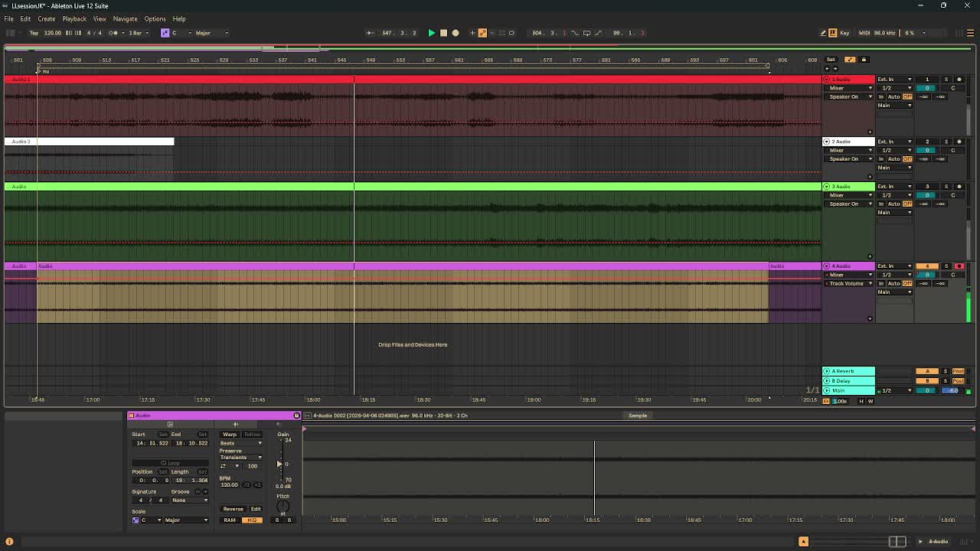Open the Edit menu

pos(25,18)
